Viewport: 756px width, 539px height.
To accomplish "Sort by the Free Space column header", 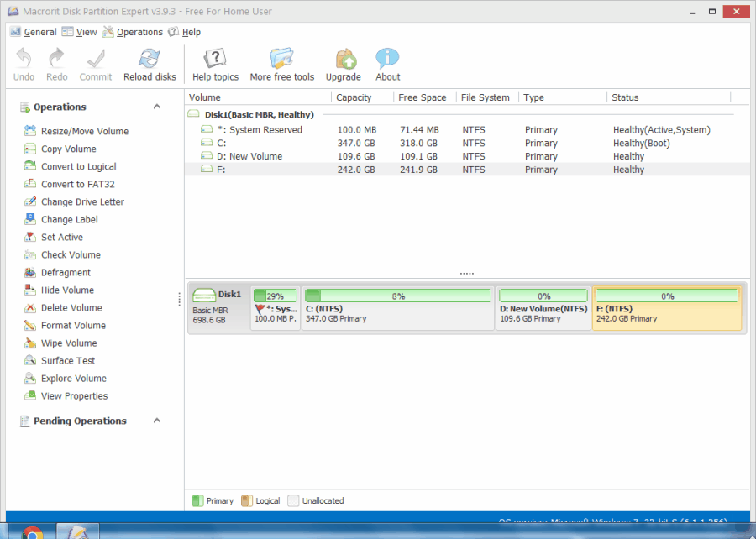I will click(x=425, y=97).
